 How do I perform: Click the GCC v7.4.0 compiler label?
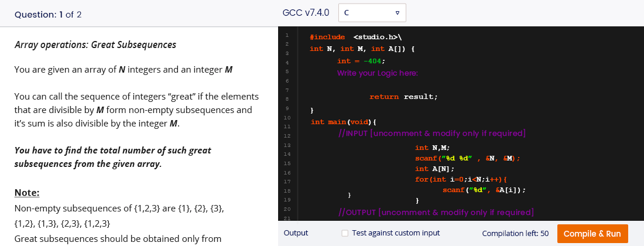point(306,13)
